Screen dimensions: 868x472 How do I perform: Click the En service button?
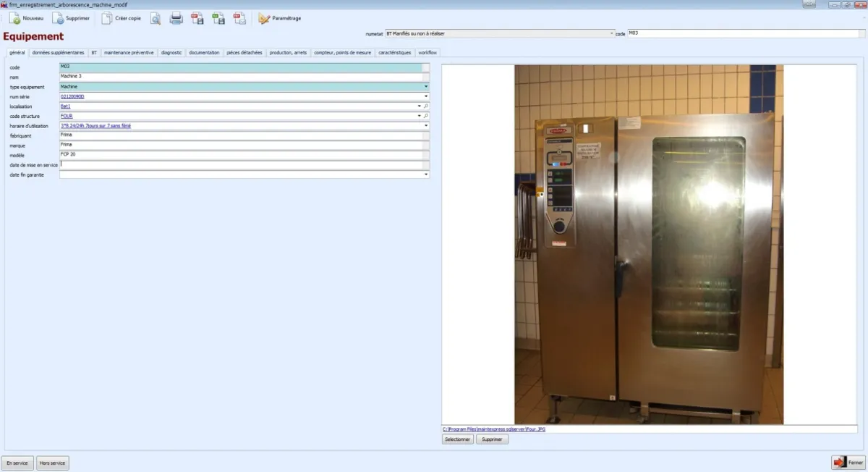coord(17,463)
